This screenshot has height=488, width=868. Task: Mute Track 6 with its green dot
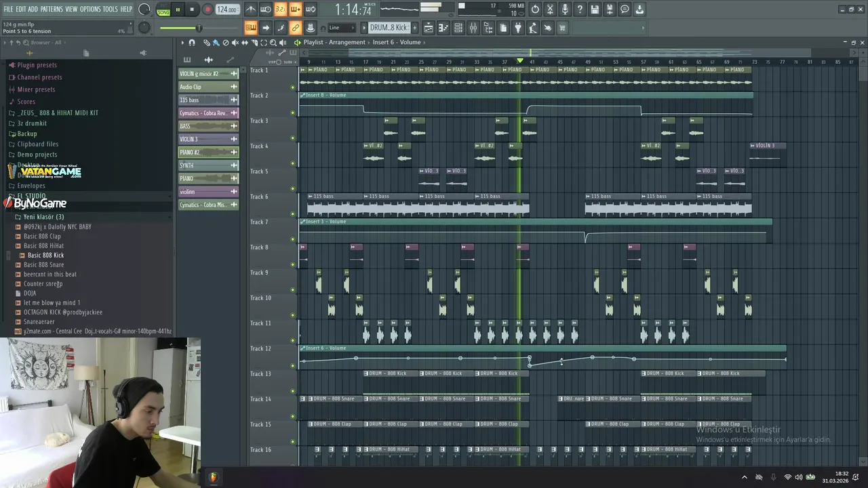tap(293, 213)
